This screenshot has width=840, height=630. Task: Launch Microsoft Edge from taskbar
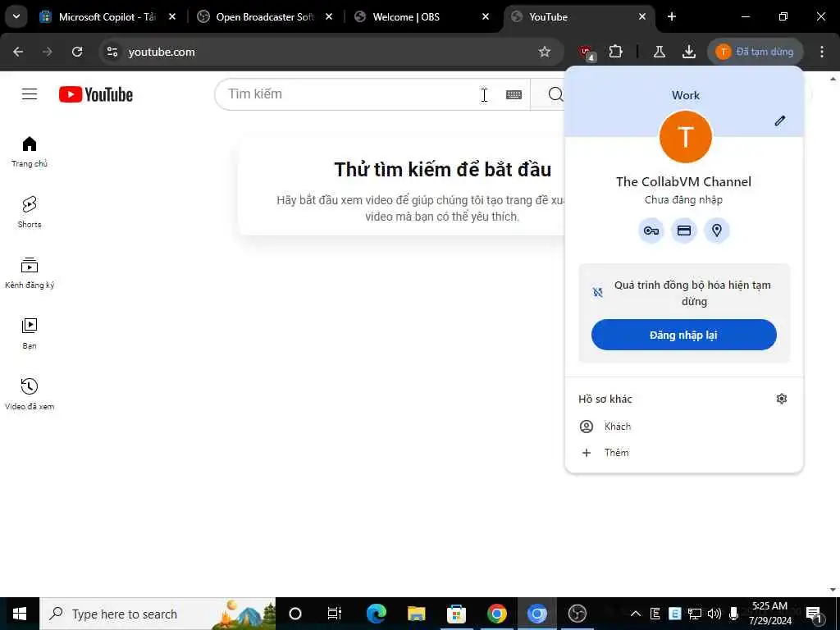[376, 614]
